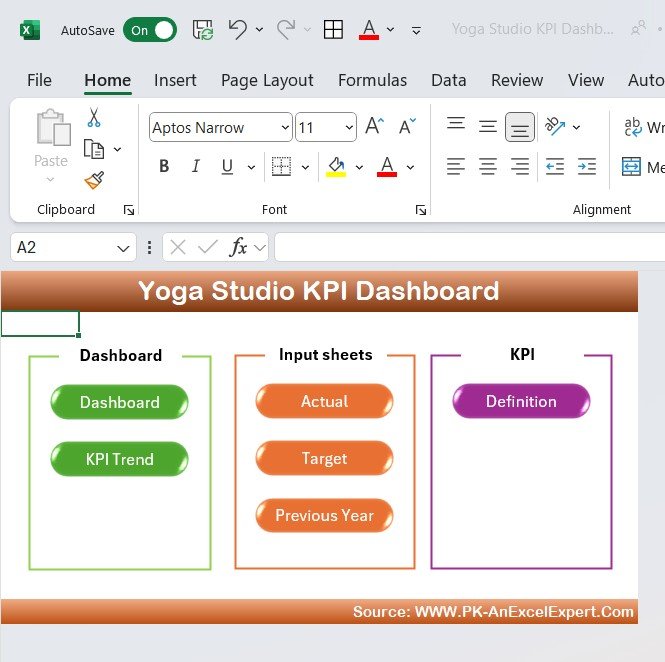This screenshot has height=662, width=665.
Task: Click the Orientation text-angle icon
Action: click(554, 126)
